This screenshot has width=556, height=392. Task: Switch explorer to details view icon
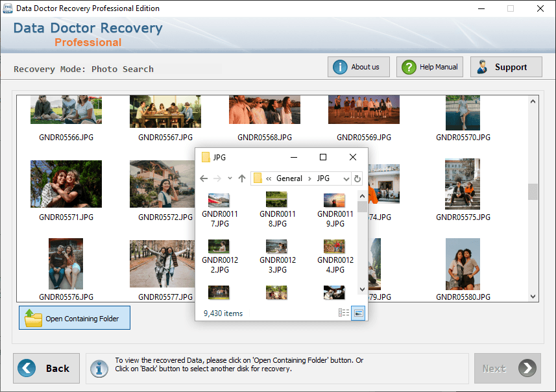(344, 313)
